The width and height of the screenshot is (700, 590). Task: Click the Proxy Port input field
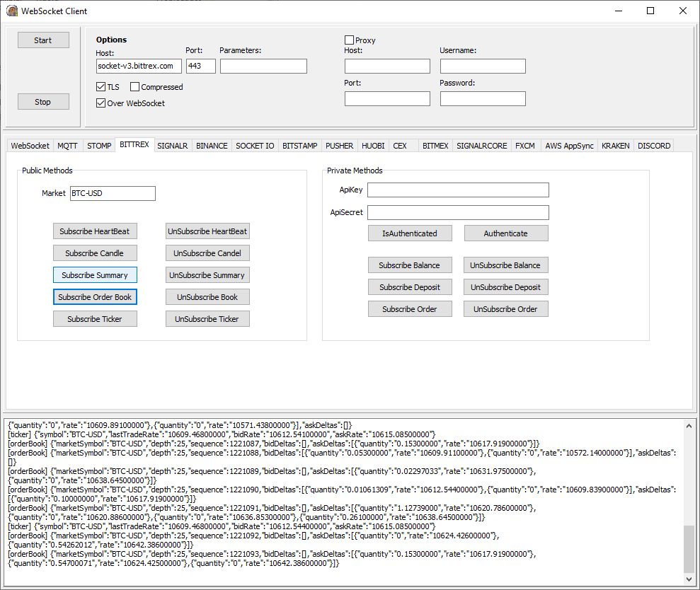[387, 98]
